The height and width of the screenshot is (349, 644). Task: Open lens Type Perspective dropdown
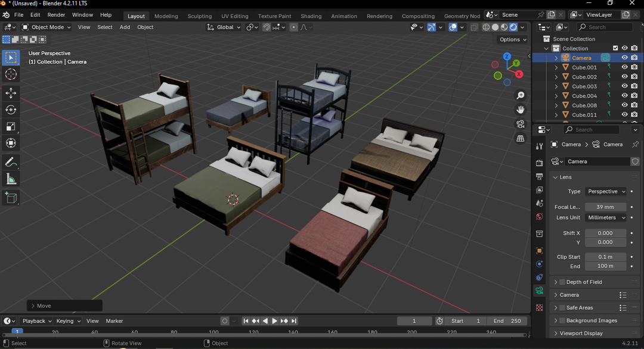coord(606,192)
